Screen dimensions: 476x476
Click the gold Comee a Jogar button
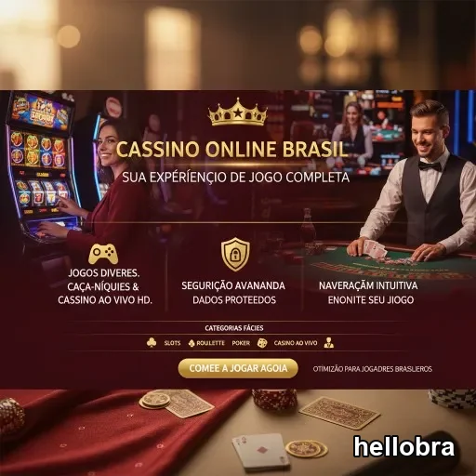click(x=238, y=368)
